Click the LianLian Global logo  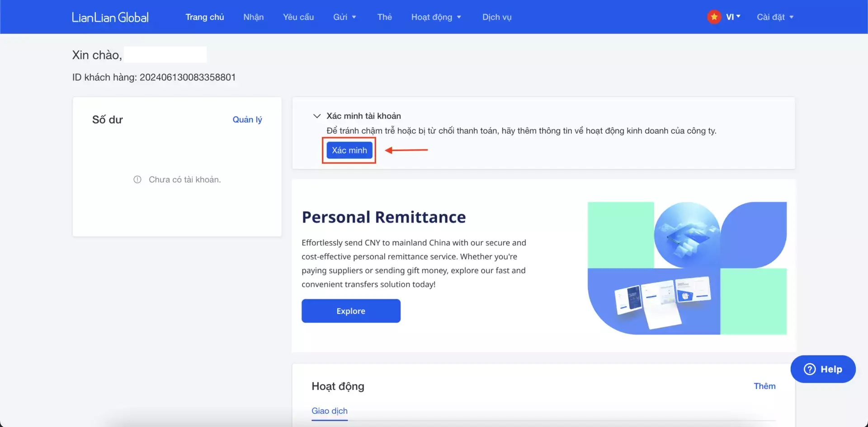[110, 17]
